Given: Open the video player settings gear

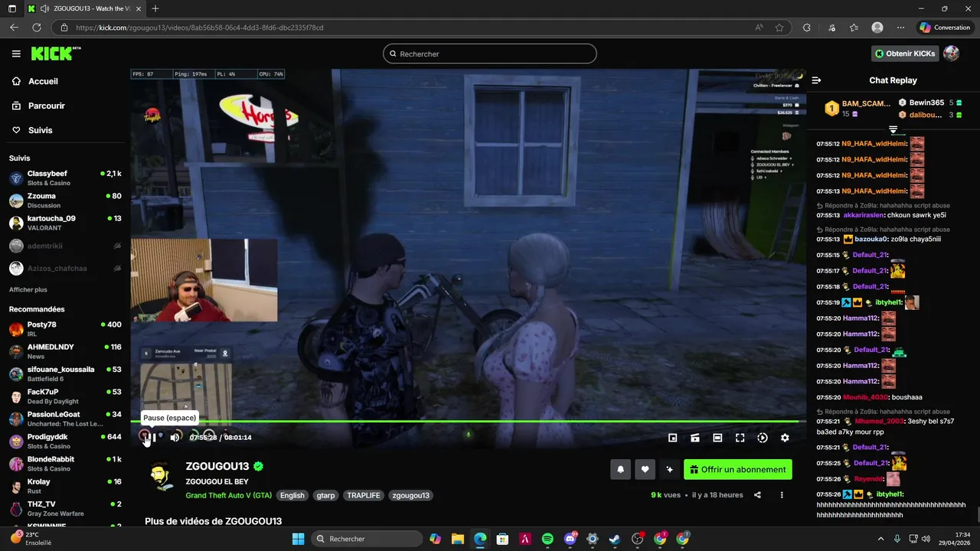Looking at the screenshot, I should (x=785, y=438).
